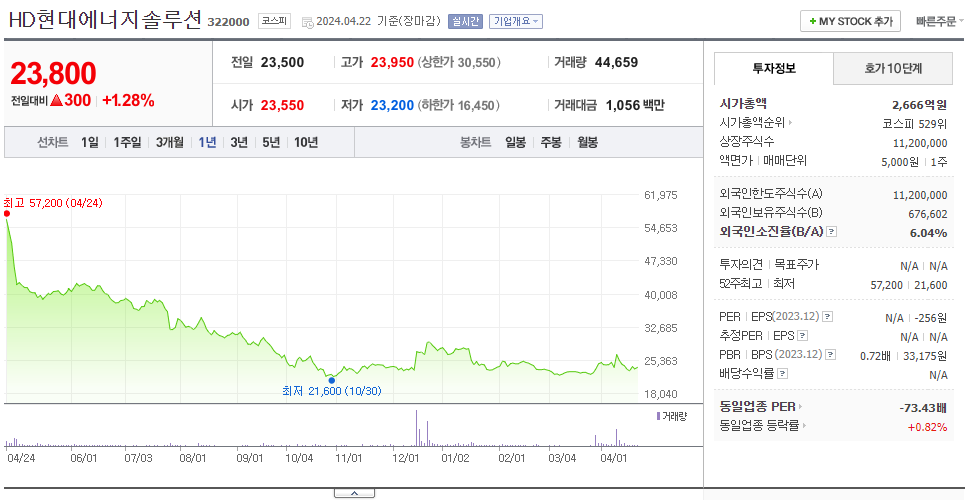Click the 코스피 market badge

pos(273,21)
